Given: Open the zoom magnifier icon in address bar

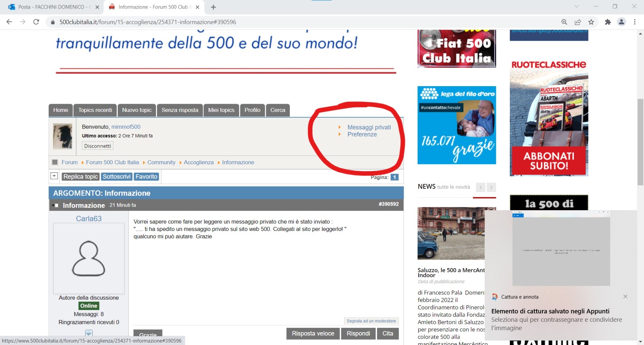Looking at the screenshot, I should coord(564,22).
